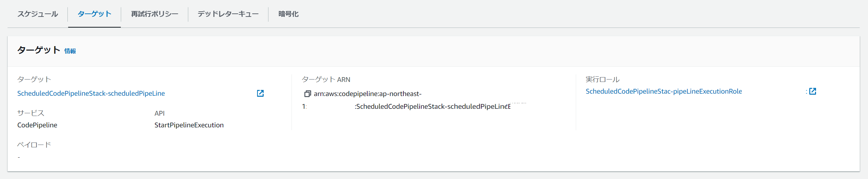Click the ターゲット ARN label
Viewport: 868px width, 179px height.
coord(326,80)
